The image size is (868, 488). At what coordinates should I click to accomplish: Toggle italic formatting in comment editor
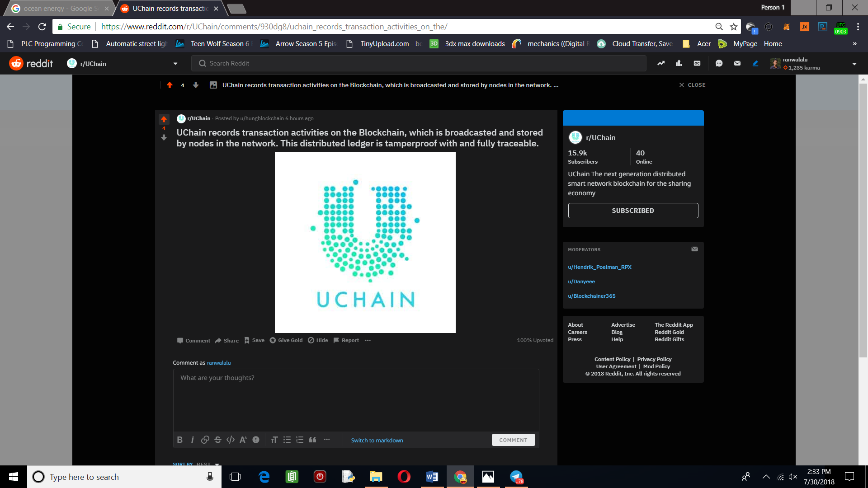click(x=192, y=440)
